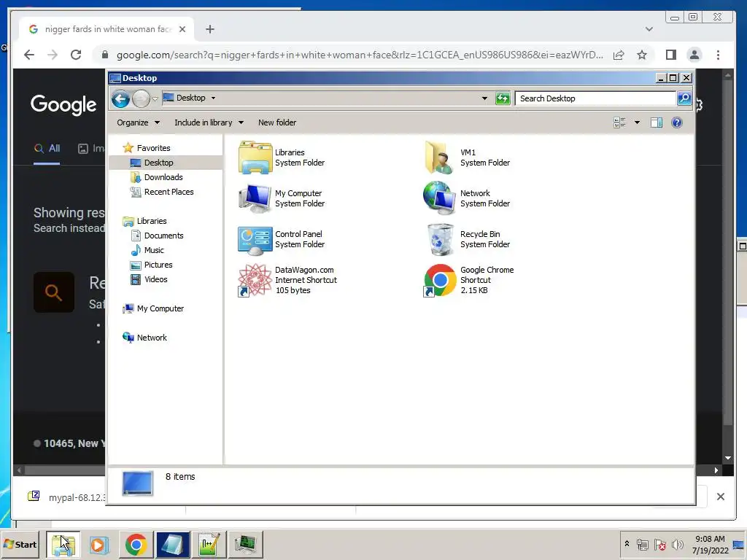
Task: Reload the Chrome page
Action: (x=76, y=55)
